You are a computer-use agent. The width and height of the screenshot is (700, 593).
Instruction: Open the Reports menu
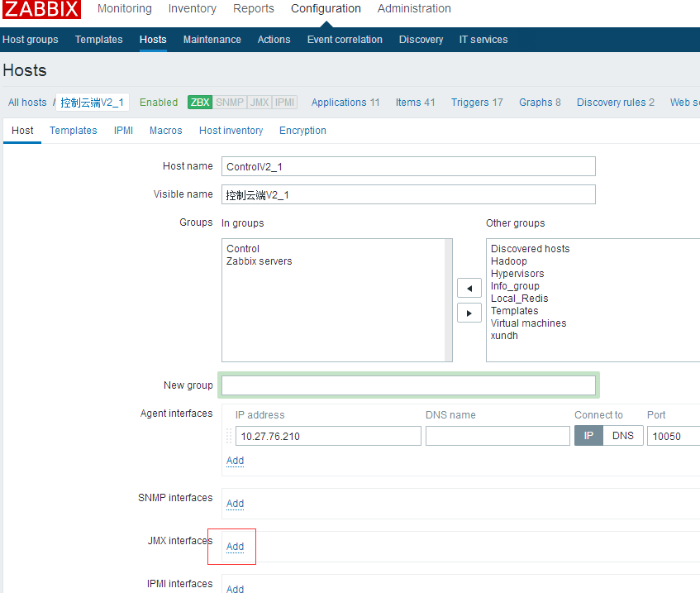click(254, 8)
